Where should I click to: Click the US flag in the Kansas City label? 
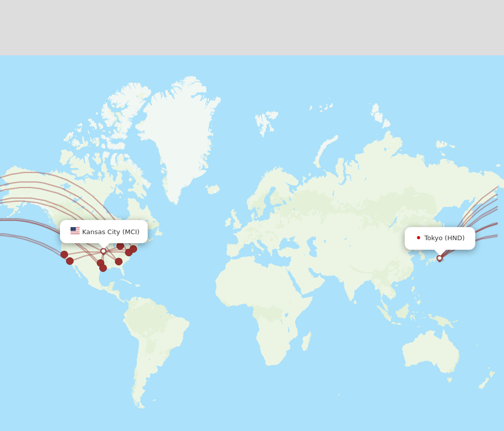pyautogui.click(x=75, y=231)
